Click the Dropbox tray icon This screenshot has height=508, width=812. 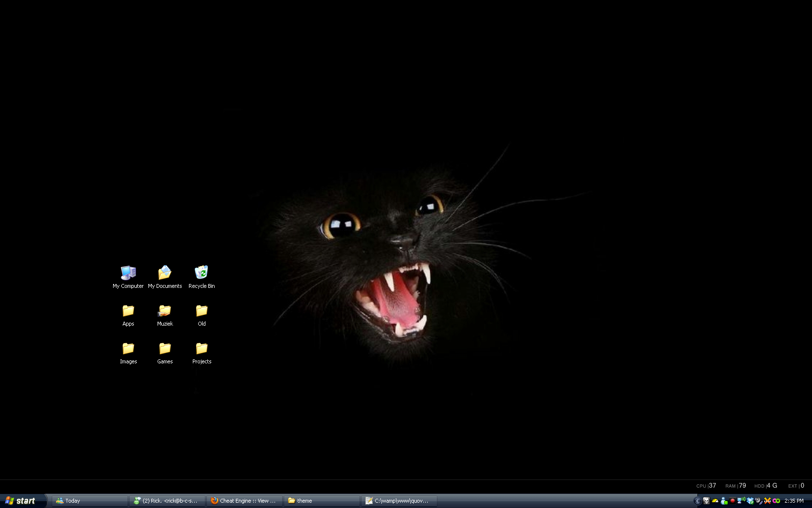[x=750, y=501]
